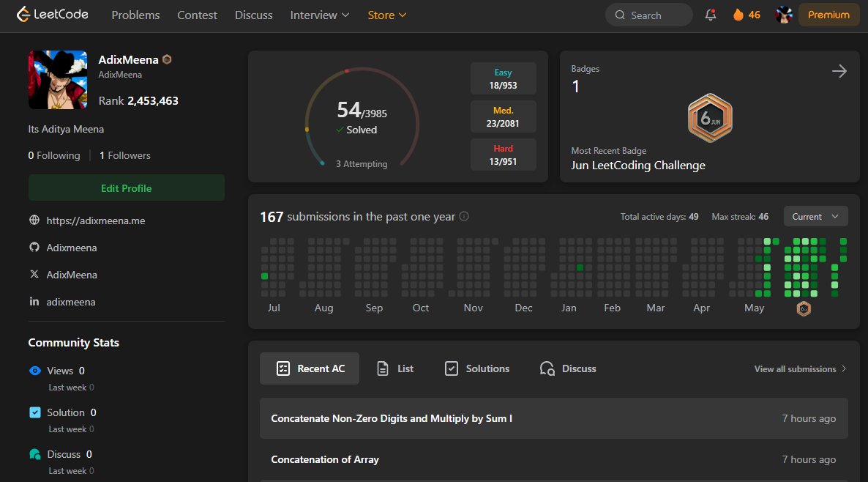The height and width of the screenshot is (482, 868).
Task: Click the globe website icon
Action: (34, 220)
